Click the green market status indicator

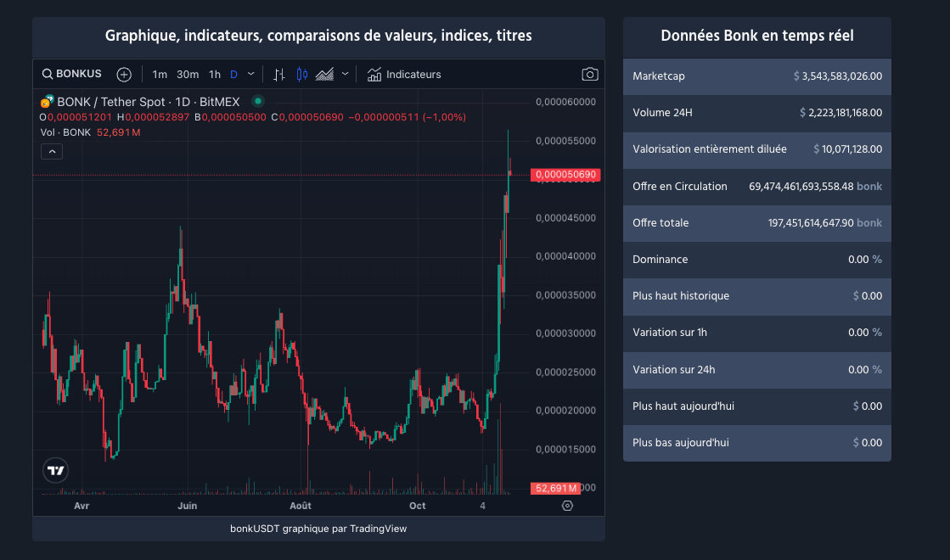[257, 101]
